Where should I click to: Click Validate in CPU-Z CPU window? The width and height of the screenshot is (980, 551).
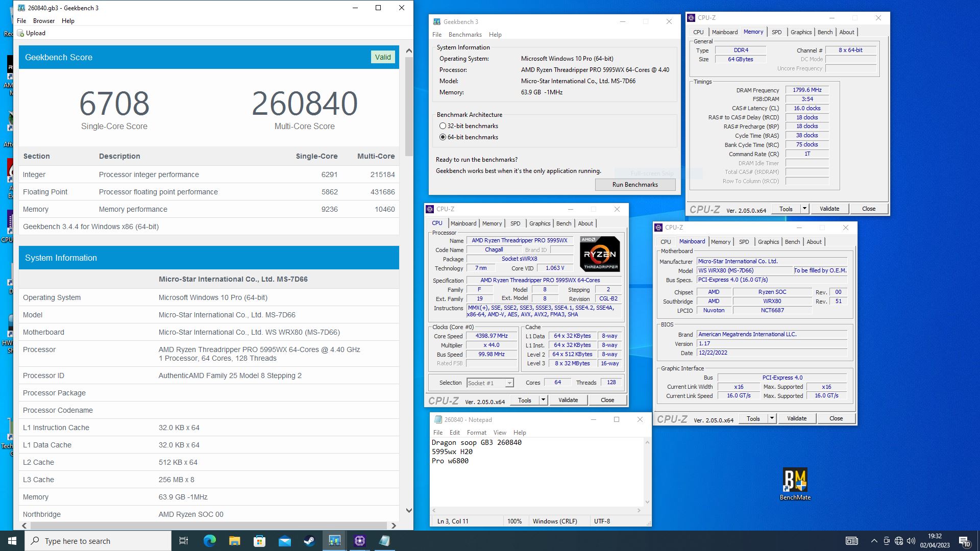(568, 400)
